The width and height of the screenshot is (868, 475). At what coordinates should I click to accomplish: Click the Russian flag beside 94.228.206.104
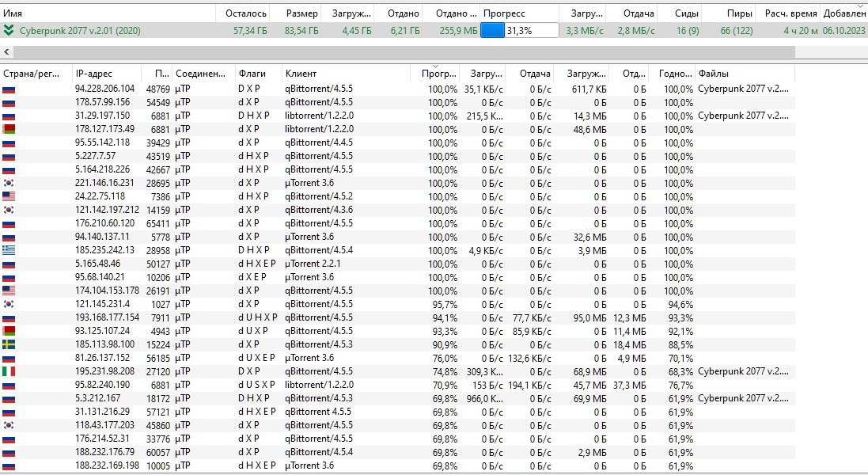click(9, 89)
